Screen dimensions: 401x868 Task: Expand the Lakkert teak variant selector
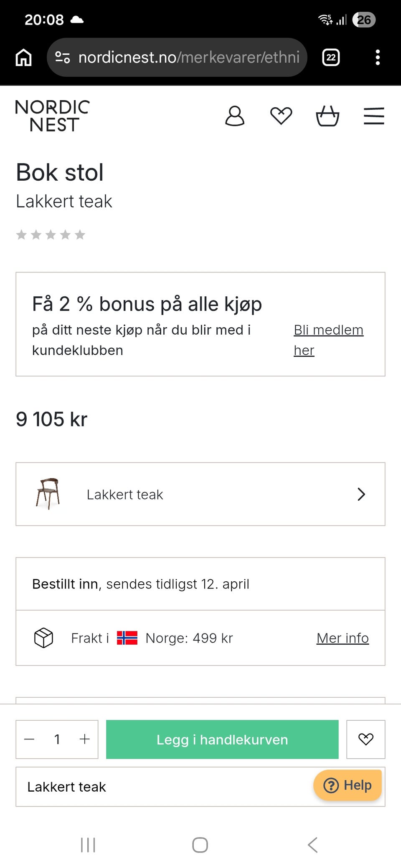click(200, 494)
